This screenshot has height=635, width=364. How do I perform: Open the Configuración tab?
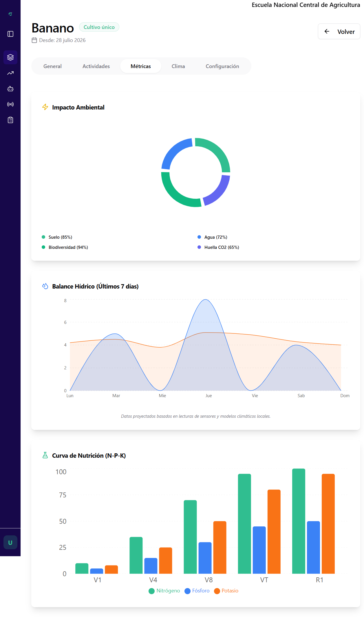[x=222, y=66]
